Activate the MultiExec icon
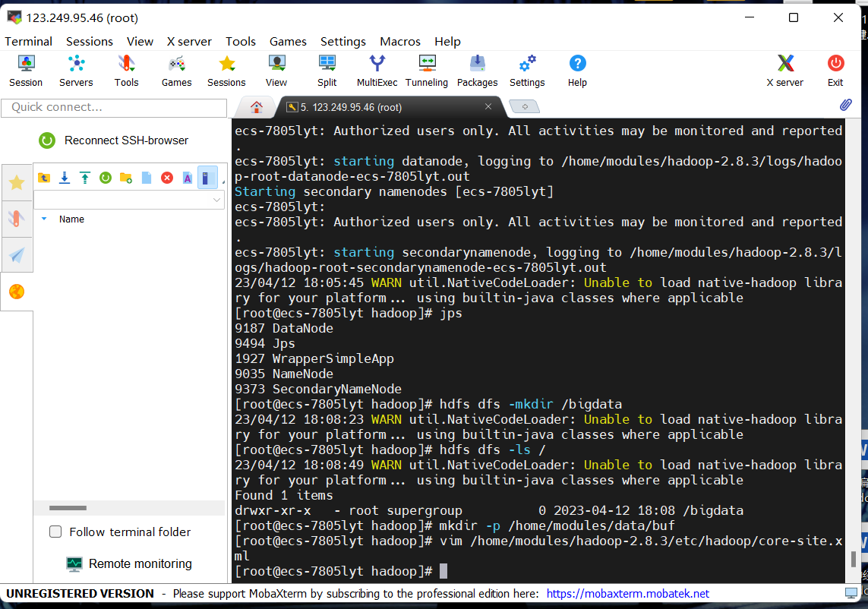Screen dimensions: 868x609 point(377,71)
